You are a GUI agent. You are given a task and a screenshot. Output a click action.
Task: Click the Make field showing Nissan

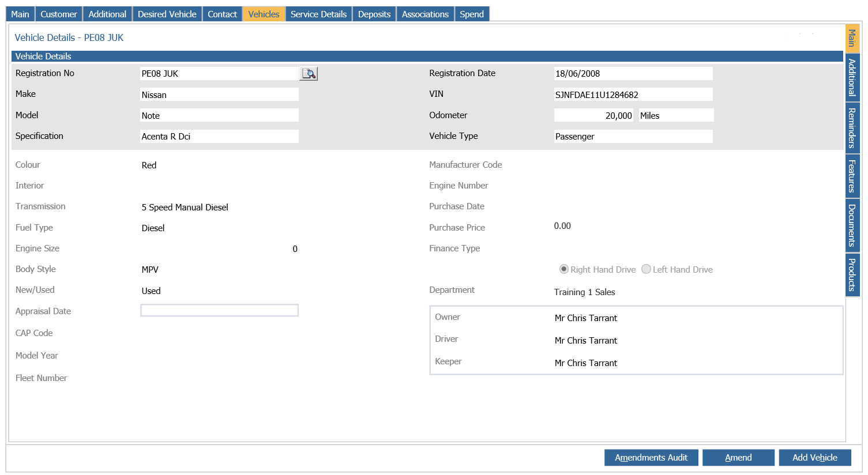pyautogui.click(x=219, y=95)
